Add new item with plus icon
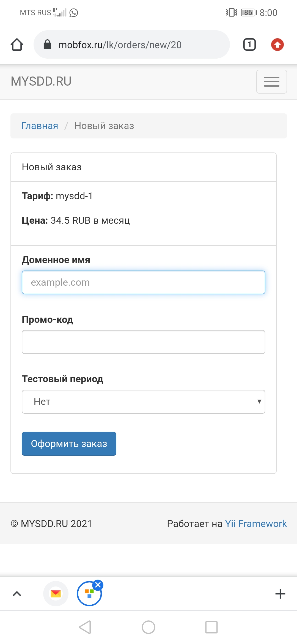The width and height of the screenshot is (297, 644). tap(280, 594)
